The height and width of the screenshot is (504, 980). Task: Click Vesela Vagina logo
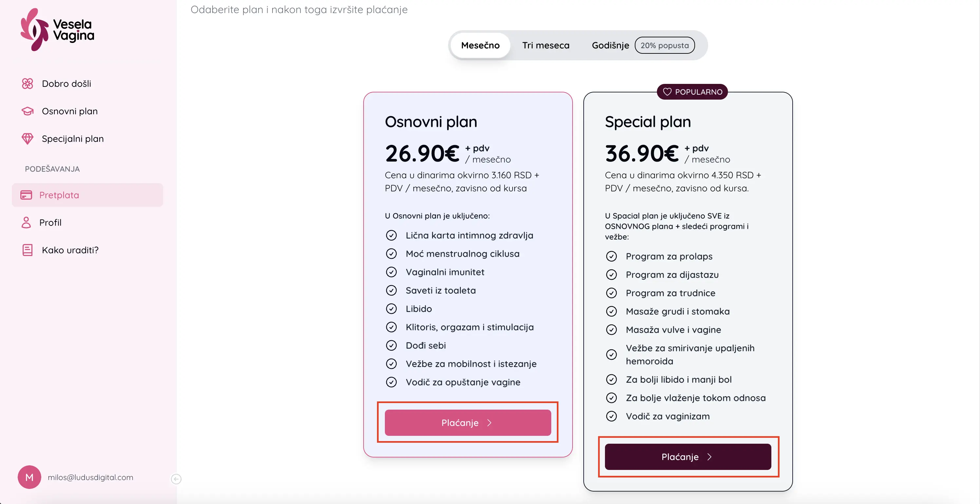(x=57, y=29)
